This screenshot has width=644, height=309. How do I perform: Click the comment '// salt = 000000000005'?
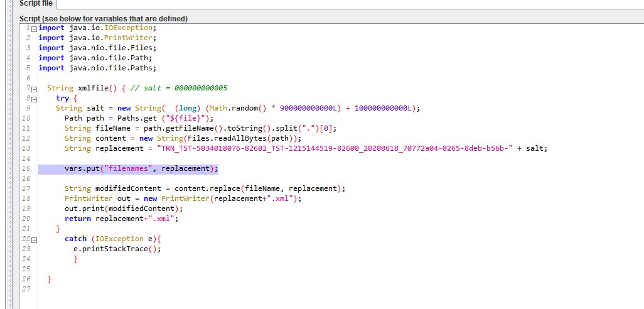(x=179, y=88)
